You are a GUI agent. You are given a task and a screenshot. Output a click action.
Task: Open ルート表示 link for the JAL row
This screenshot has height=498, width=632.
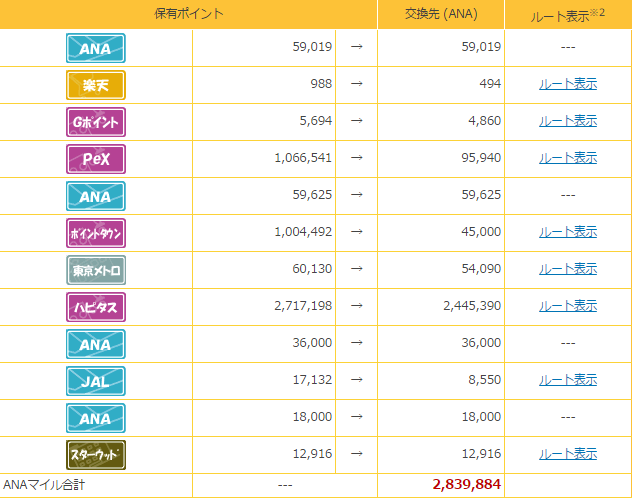tap(568, 380)
